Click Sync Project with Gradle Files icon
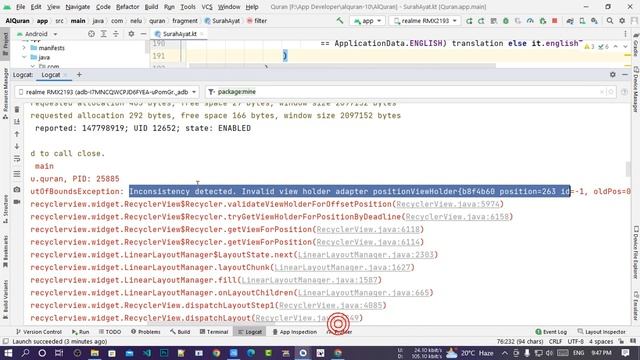Viewport: 640px width, 360px height. coord(570,20)
